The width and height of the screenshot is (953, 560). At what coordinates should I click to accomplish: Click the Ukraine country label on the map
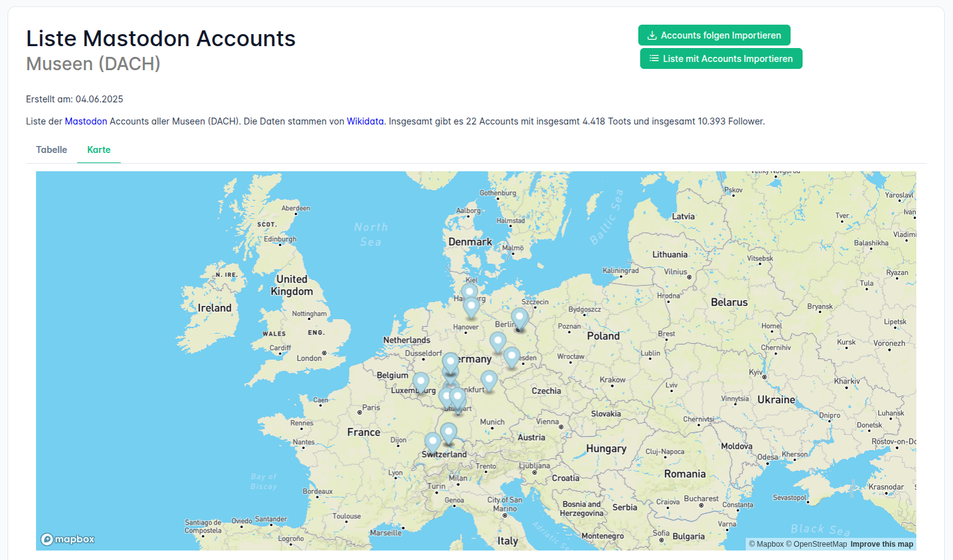[776, 400]
